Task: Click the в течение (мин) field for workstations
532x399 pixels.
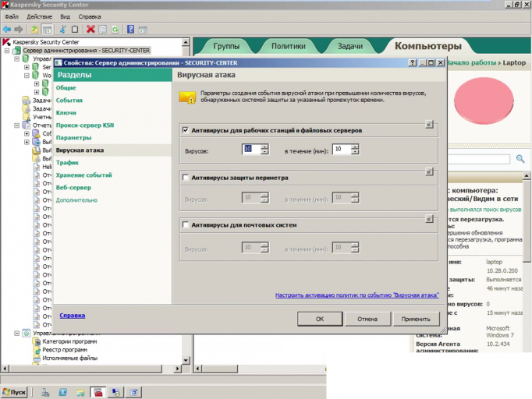Action: (x=342, y=149)
